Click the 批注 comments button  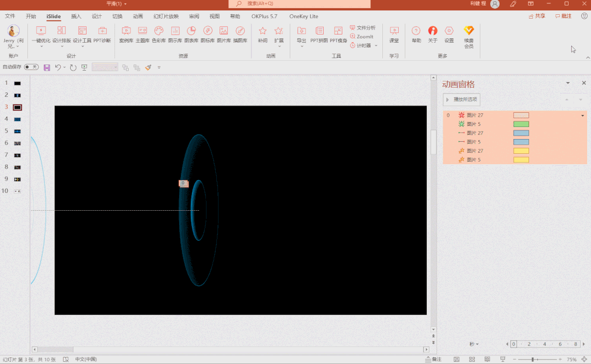pyautogui.click(x=564, y=16)
